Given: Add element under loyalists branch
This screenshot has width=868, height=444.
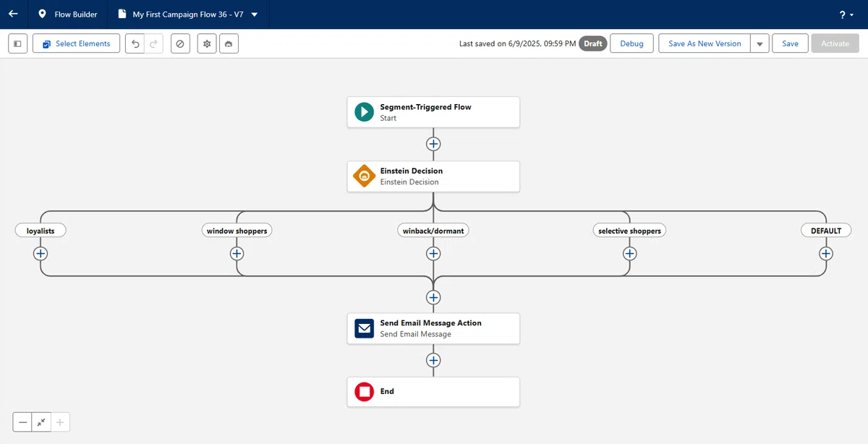Looking at the screenshot, I should point(41,254).
